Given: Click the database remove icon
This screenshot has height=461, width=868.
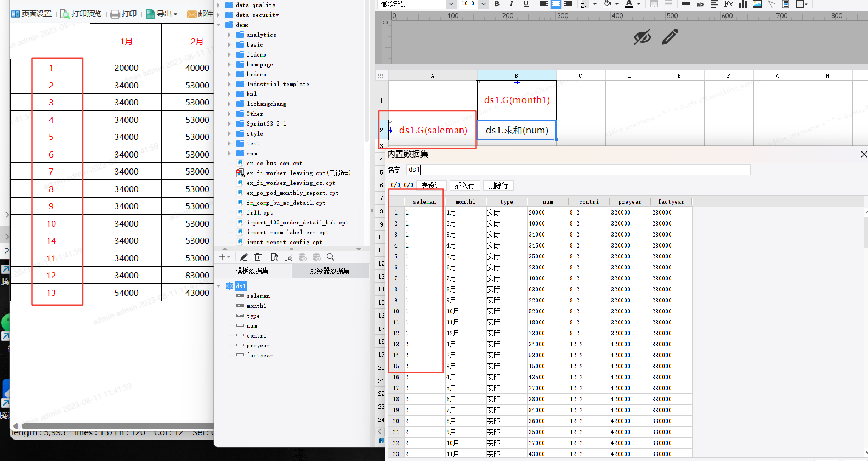Looking at the screenshot, I should [316, 257].
